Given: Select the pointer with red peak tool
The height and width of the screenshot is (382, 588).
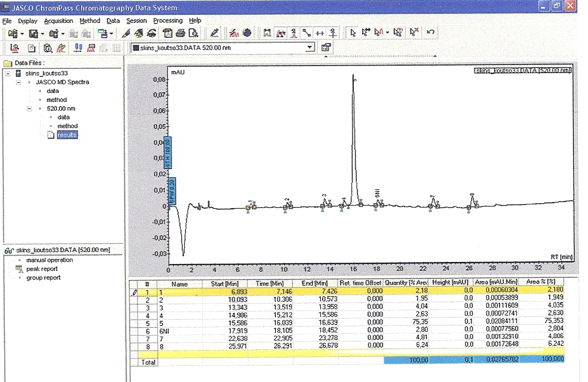Looking at the screenshot, I should pyautogui.click(x=379, y=33).
